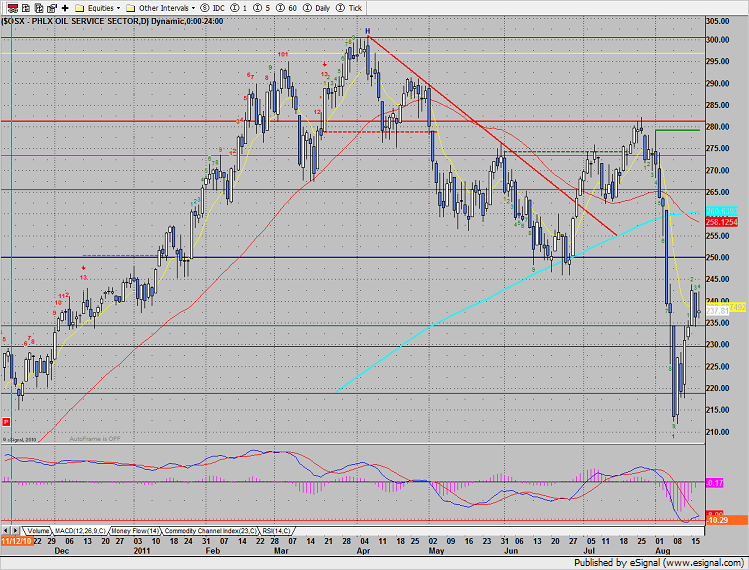The height and width of the screenshot is (570, 749).
Task: Click the Folder icon beside Other Intervals
Action: 131,8
